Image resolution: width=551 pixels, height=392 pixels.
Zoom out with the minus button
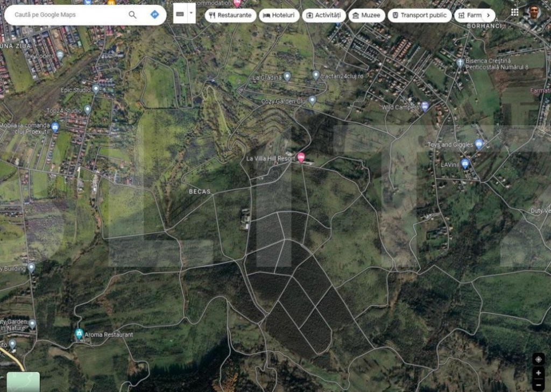coord(538,384)
